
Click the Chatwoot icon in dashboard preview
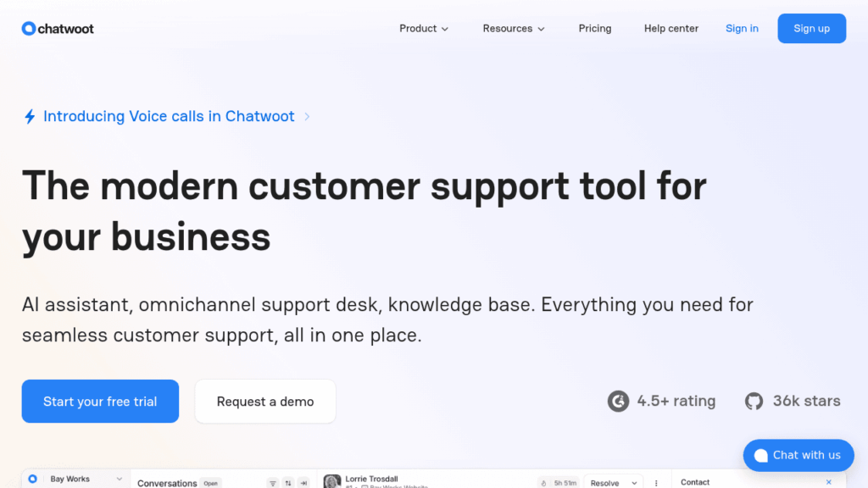point(33,480)
